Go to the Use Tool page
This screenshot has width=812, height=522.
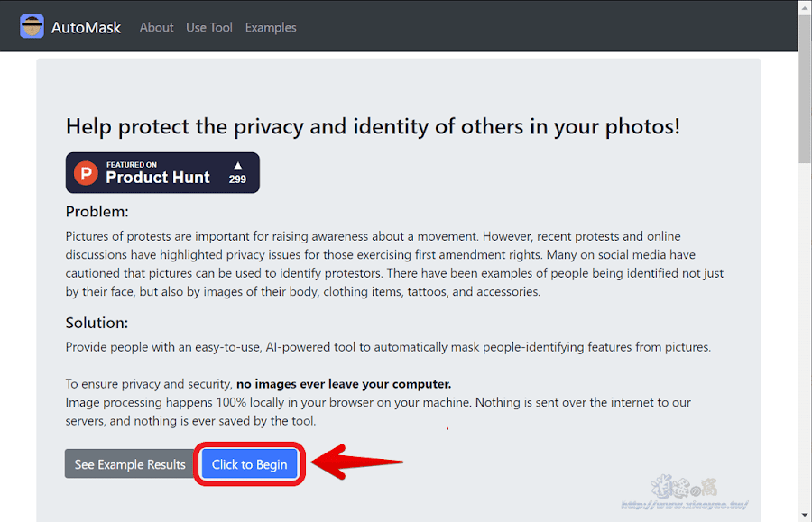pos(209,27)
